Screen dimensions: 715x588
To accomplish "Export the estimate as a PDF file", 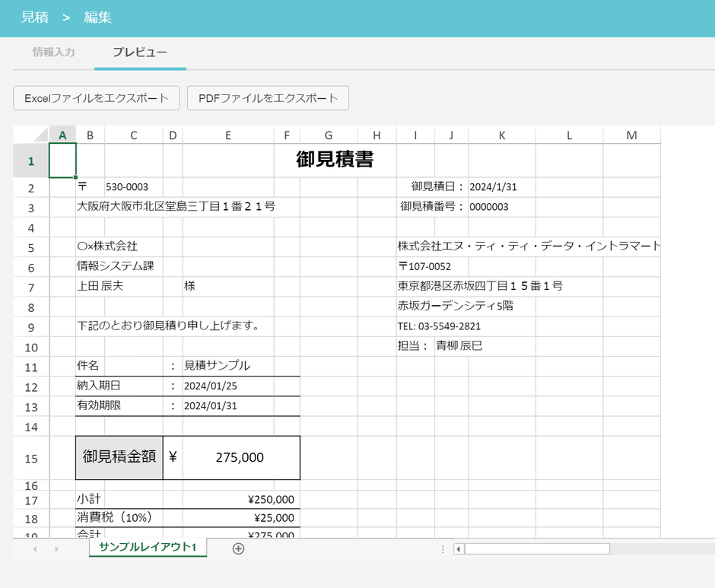I will (x=268, y=97).
